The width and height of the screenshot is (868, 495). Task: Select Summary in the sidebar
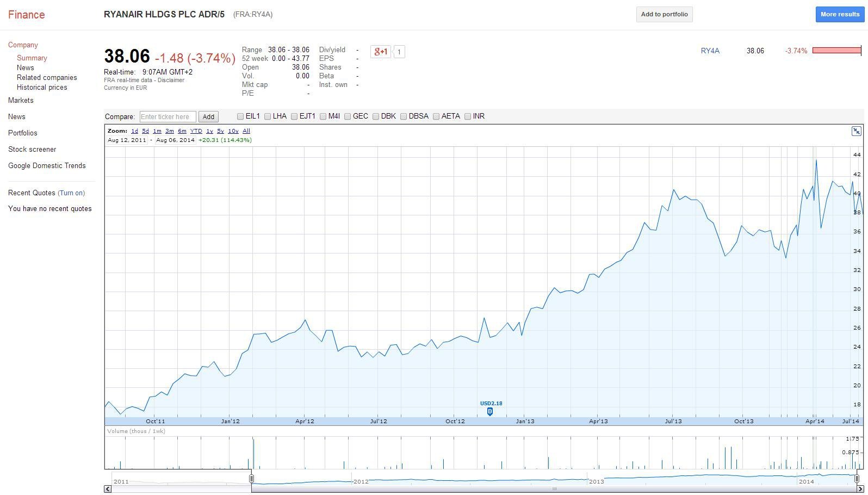tap(32, 58)
